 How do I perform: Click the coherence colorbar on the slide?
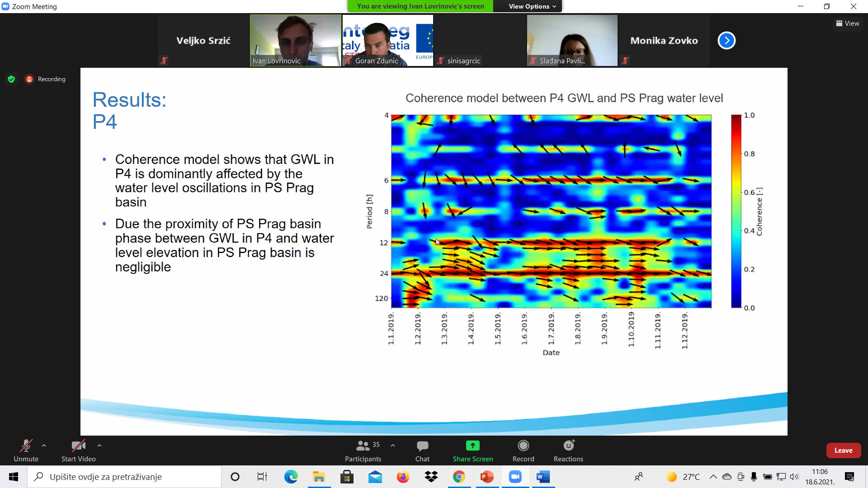click(736, 211)
